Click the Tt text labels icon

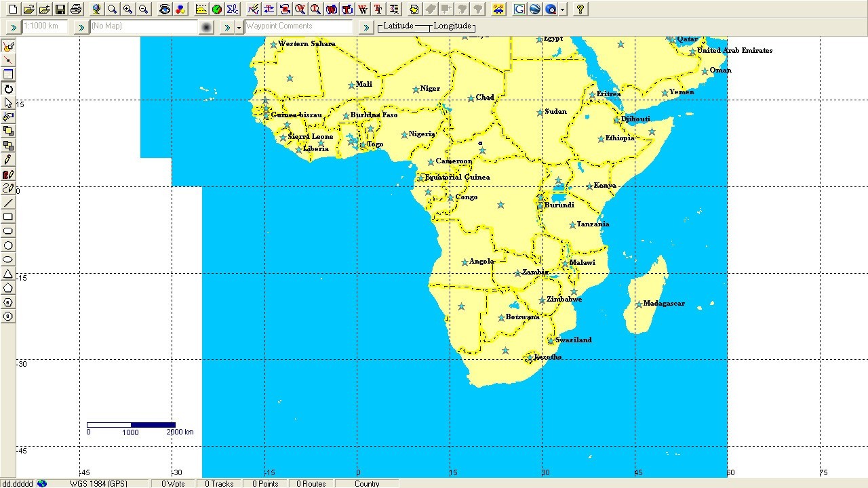click(x=378, y=9)
